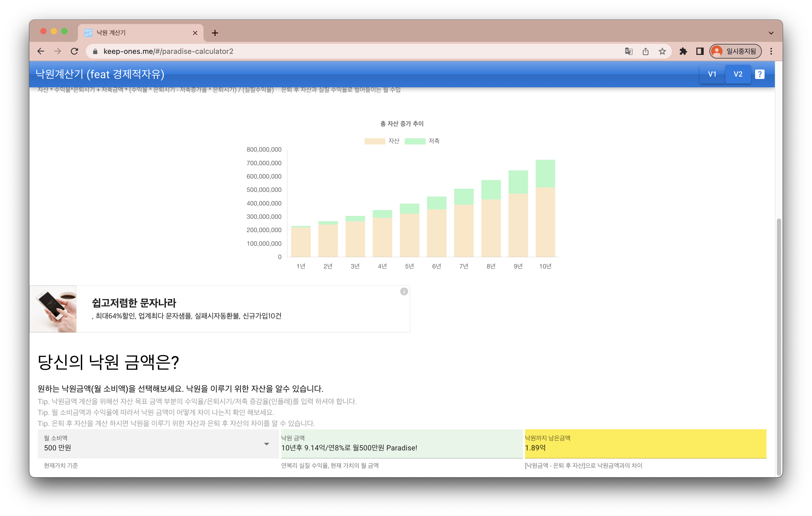Screen dimensions: 812x516
Task: Toggle the 저축 series in the chart legend
Action: 423,141
